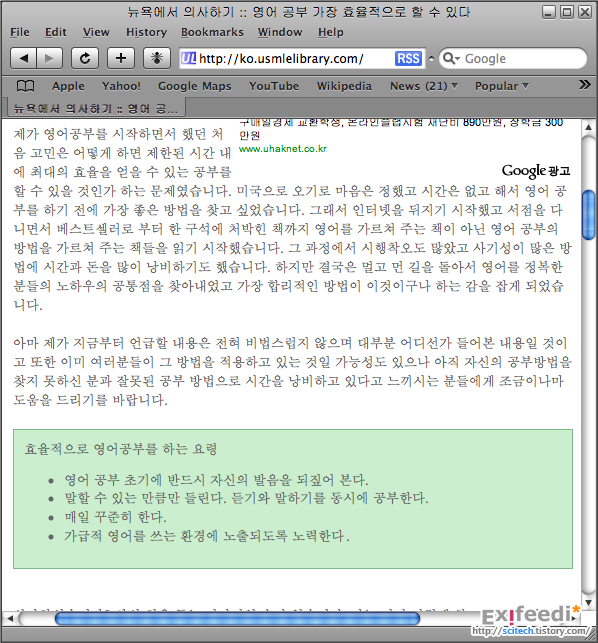Click the Google 광고 label

(x=536, y=171)
